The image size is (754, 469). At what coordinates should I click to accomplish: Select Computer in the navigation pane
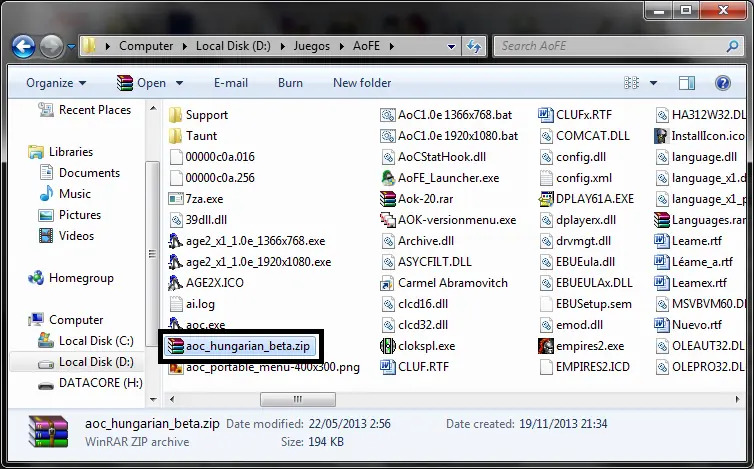click(66, 320)
